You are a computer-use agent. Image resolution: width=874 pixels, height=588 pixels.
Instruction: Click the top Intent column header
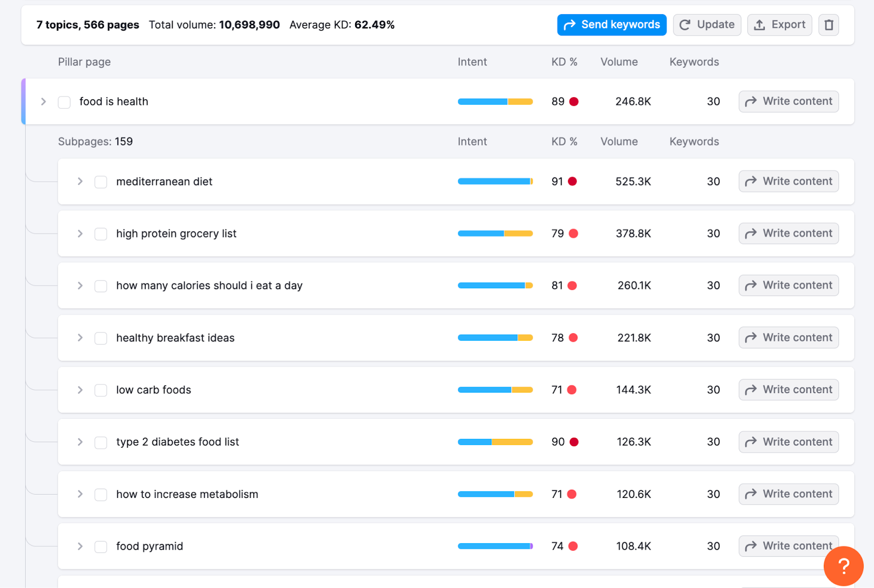pos(473,62)
